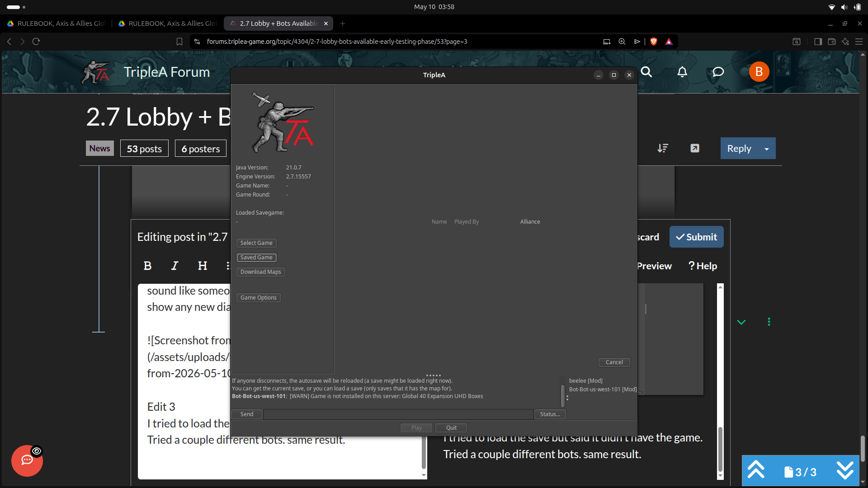868x488 pixels.
Task: Open the post three-dot menu
Action: (769, 322)
